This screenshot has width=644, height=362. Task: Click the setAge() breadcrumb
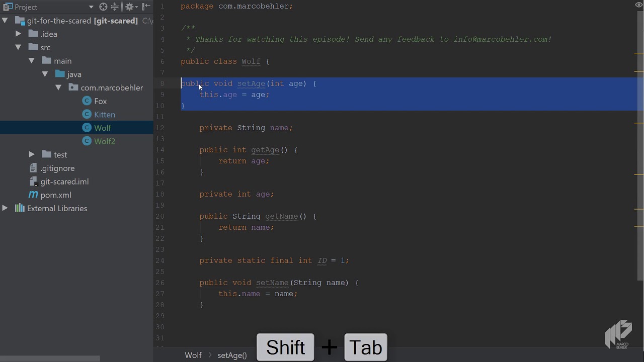coord(232,355)
